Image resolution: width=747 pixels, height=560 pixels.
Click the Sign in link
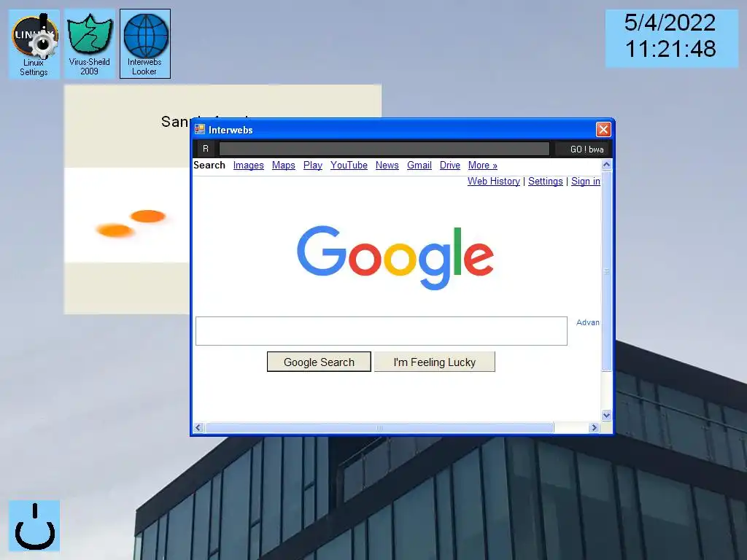tap(586, 182)
